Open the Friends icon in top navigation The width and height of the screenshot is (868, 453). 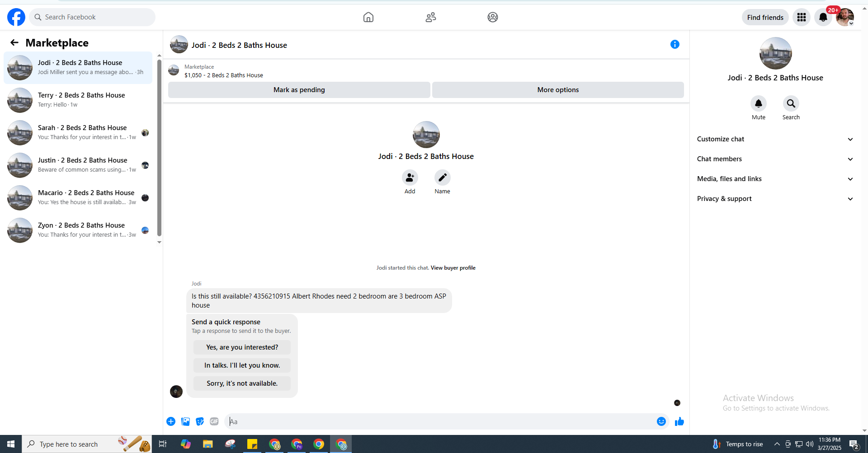coord(431,17)
